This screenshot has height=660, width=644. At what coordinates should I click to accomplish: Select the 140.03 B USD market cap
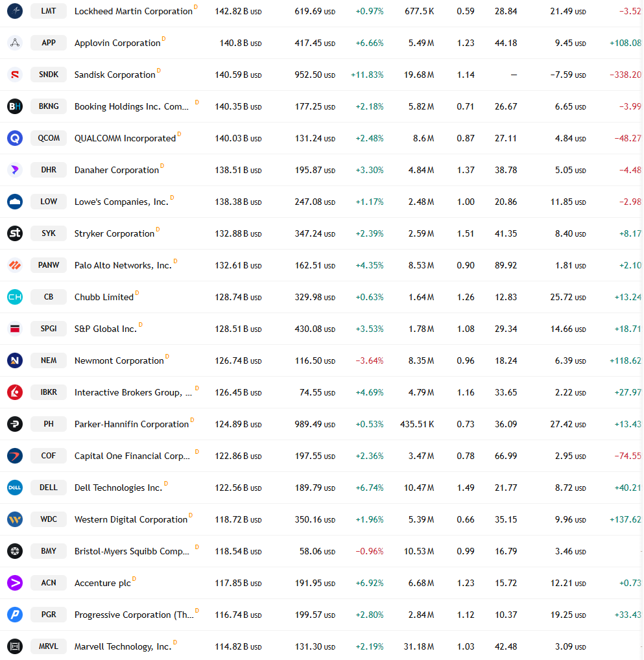pyautogui.click(x=239, y=139)
